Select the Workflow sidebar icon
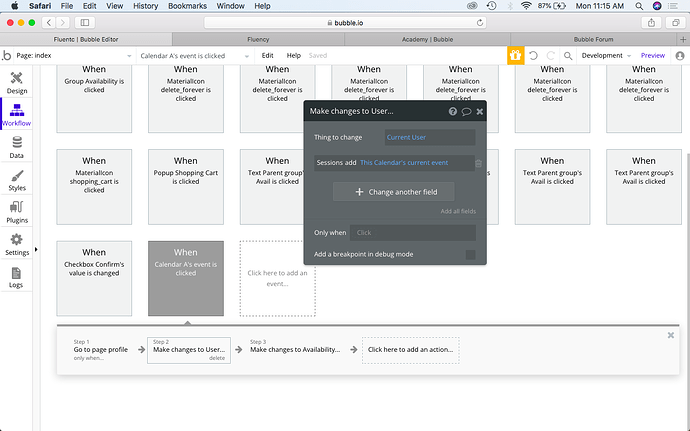This screenshot has width=690, height=431. point(16,115)
